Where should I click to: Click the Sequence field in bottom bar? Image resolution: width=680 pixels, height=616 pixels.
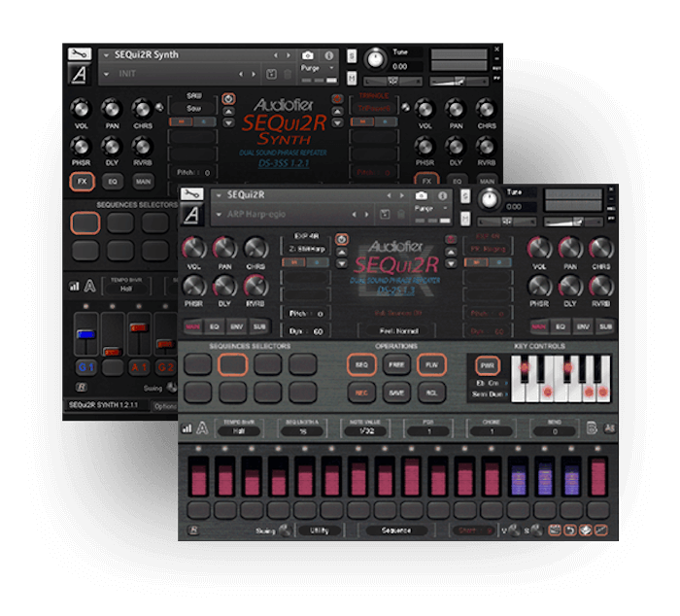[x=396, y=530]
